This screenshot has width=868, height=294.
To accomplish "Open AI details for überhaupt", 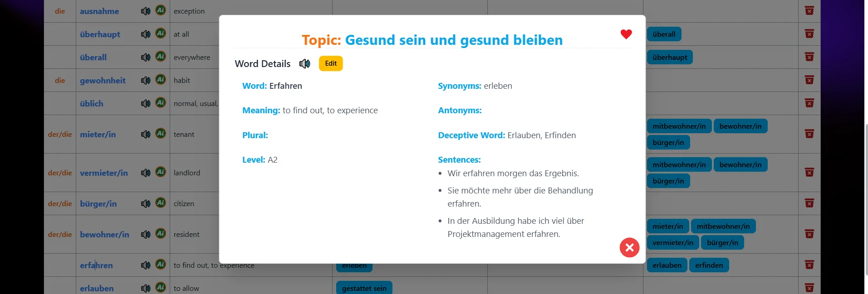I will [161, 34].
